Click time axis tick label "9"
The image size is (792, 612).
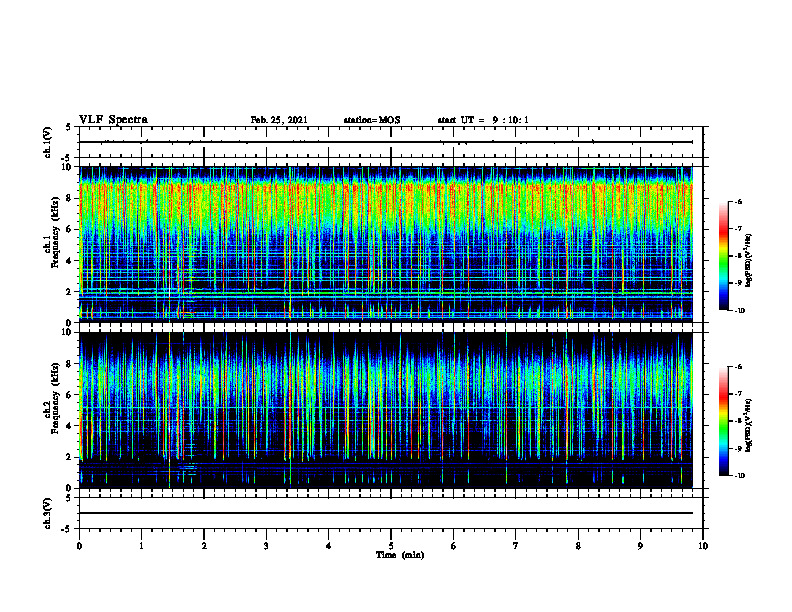[640, 546]
